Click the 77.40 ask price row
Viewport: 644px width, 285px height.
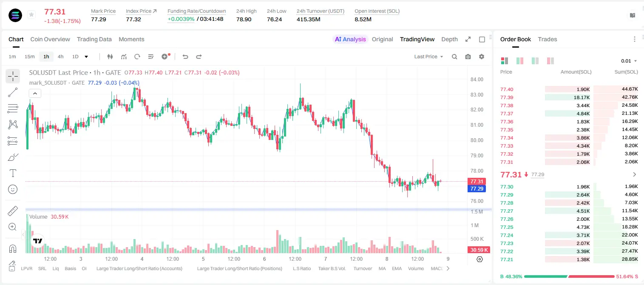569,89
